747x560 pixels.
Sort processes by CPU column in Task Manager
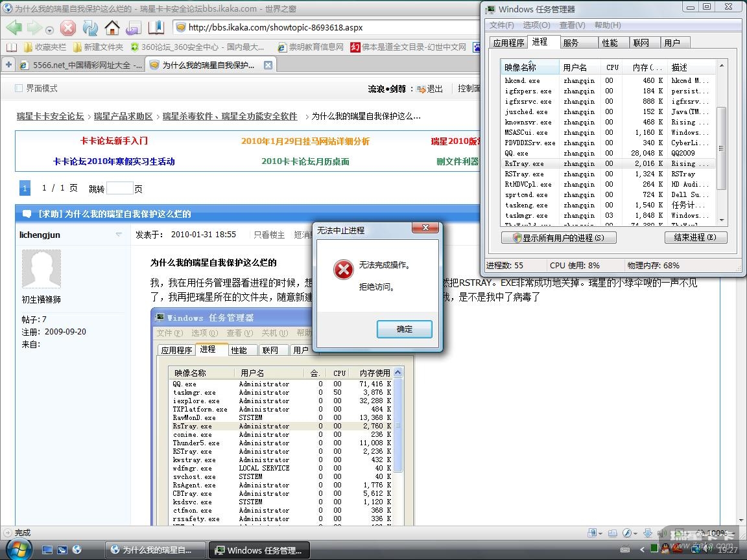click(x=612, y=67)
